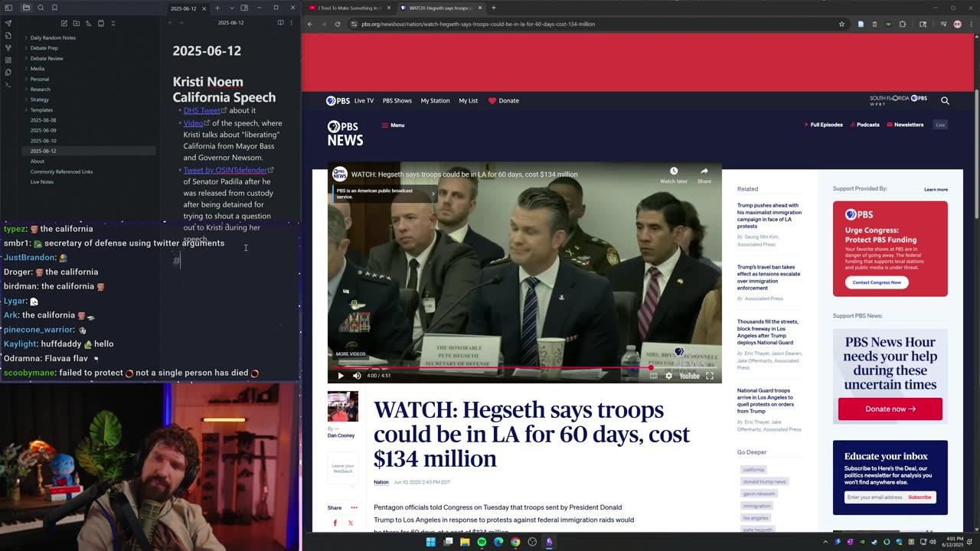Open Windows Start menu
Viewport: 980px width, 551px height.
pyautogui.click(x=430, y=542)
